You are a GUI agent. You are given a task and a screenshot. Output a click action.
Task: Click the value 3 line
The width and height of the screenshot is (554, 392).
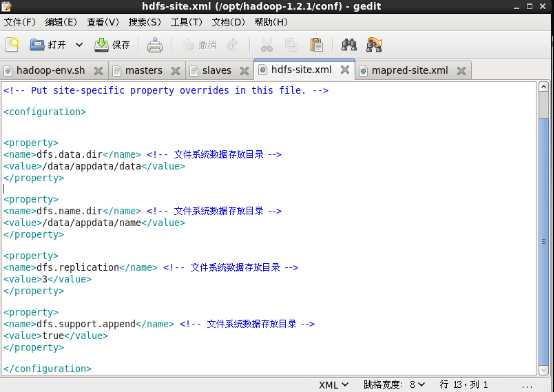click(47, 279)
